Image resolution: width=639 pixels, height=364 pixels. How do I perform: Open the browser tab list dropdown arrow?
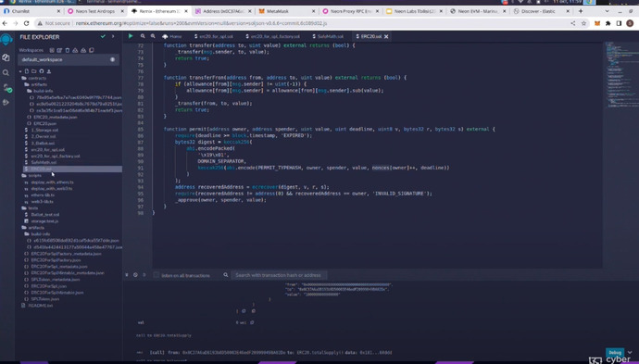[x=607, y=11]
